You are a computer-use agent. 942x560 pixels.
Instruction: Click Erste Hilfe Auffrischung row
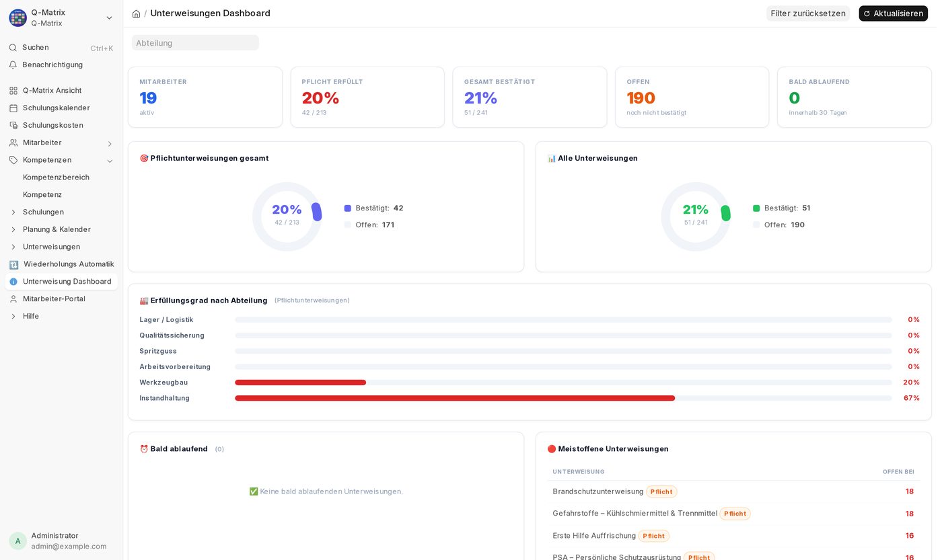pyautogui.click(x=733, y=536)
